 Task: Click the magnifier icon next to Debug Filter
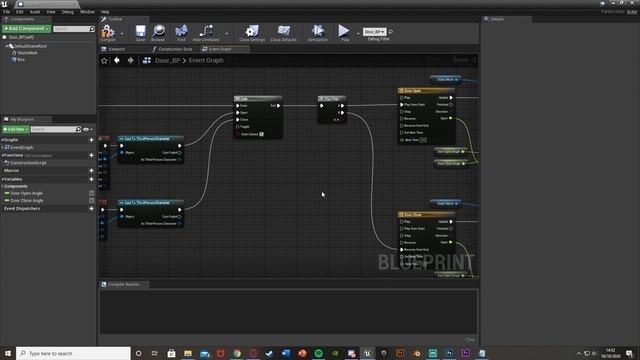tap(391, 31)
